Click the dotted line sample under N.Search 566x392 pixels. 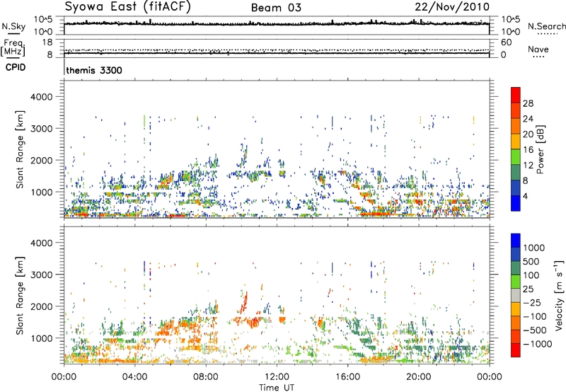coord(547,34)
